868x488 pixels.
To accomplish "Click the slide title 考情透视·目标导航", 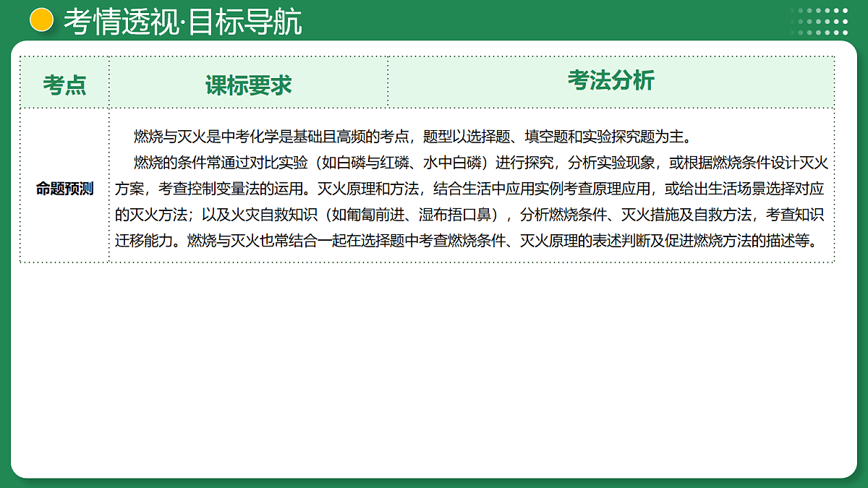I will point(183,22).
